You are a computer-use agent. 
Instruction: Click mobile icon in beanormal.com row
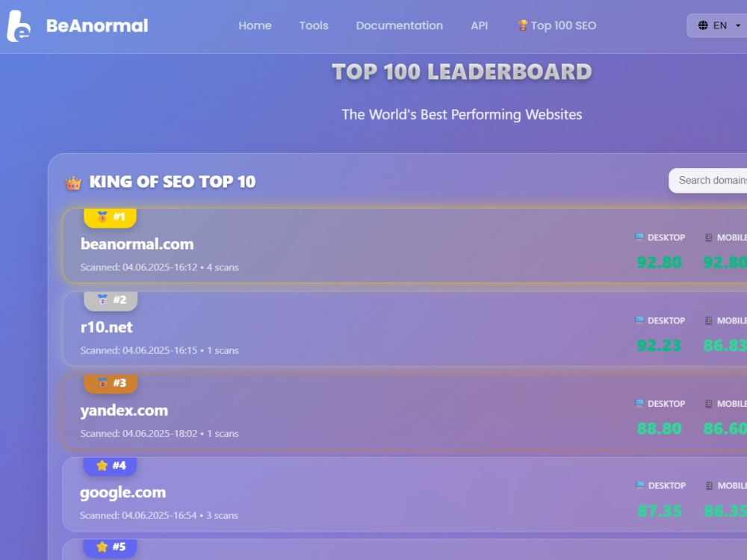point(708,237)
